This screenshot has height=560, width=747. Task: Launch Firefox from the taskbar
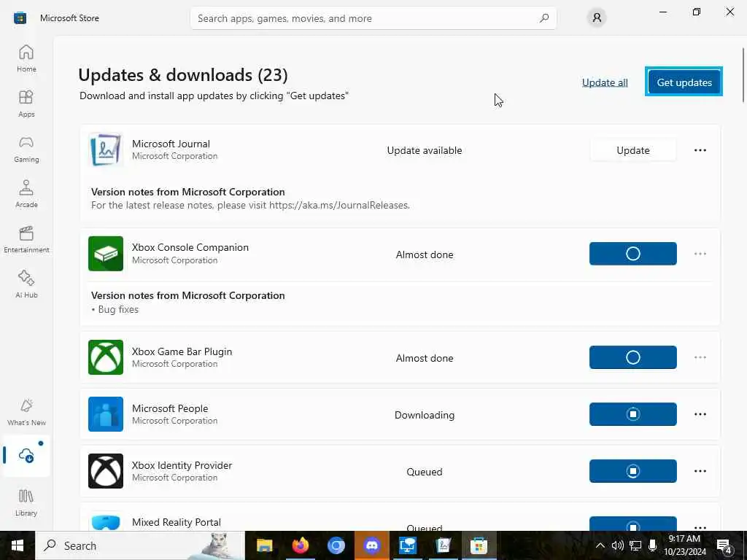(x=300, y=545)
